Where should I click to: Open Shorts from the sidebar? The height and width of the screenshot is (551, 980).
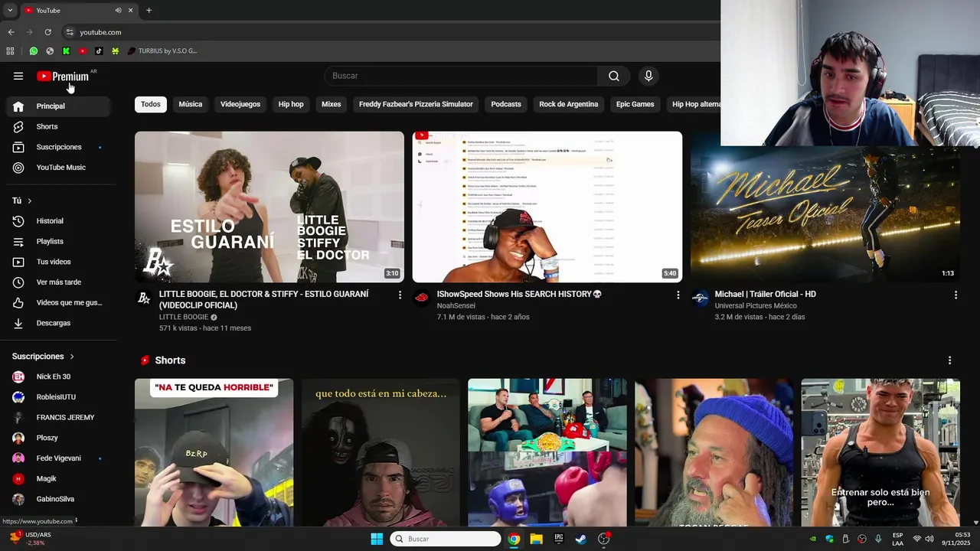coord(58,126)
